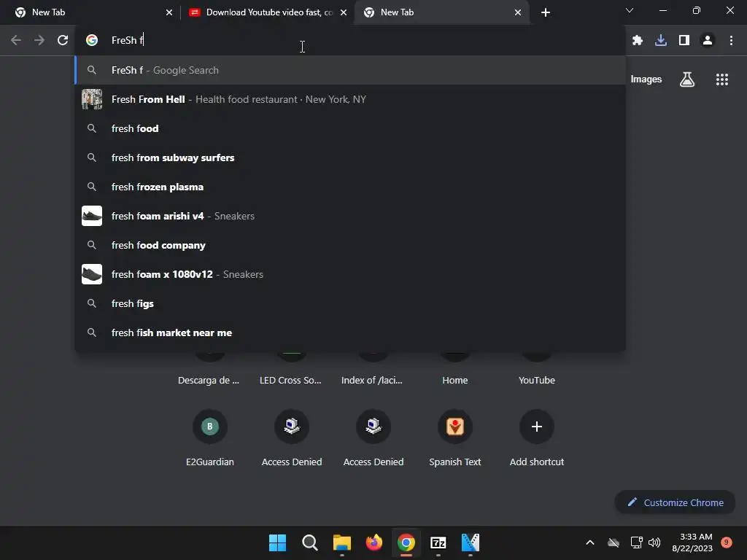Choose 'fresh food company' suggestion
The image size is (747, 560).
350,245
